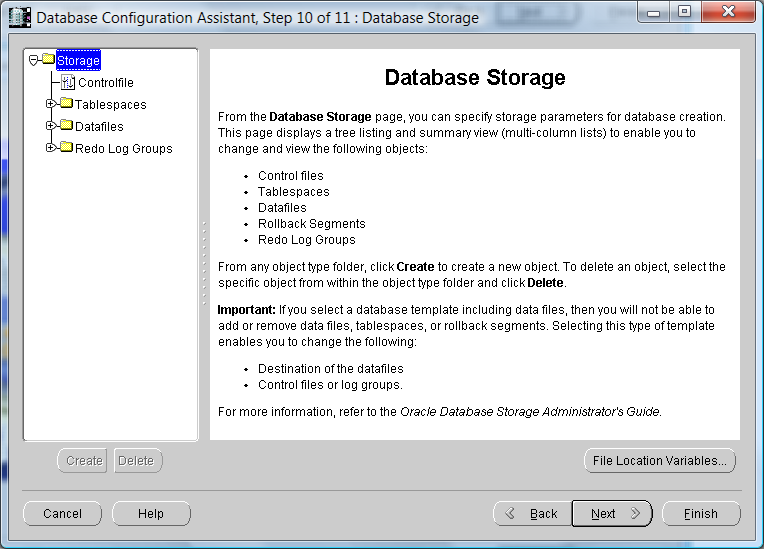
Task: Click the Database Configuration Assistant title icon
Action: coord(20,18)
